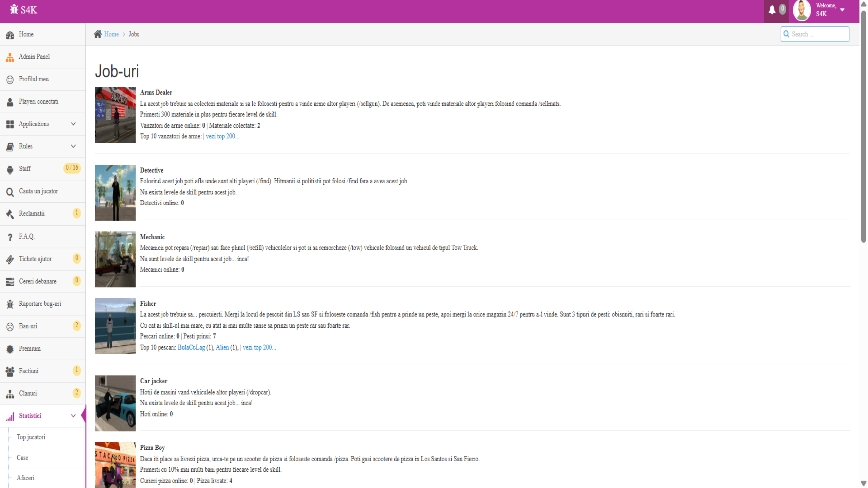Click the Factiuni group icon
The width and height of the screenshot is (868, 488).
click(10, 371)
